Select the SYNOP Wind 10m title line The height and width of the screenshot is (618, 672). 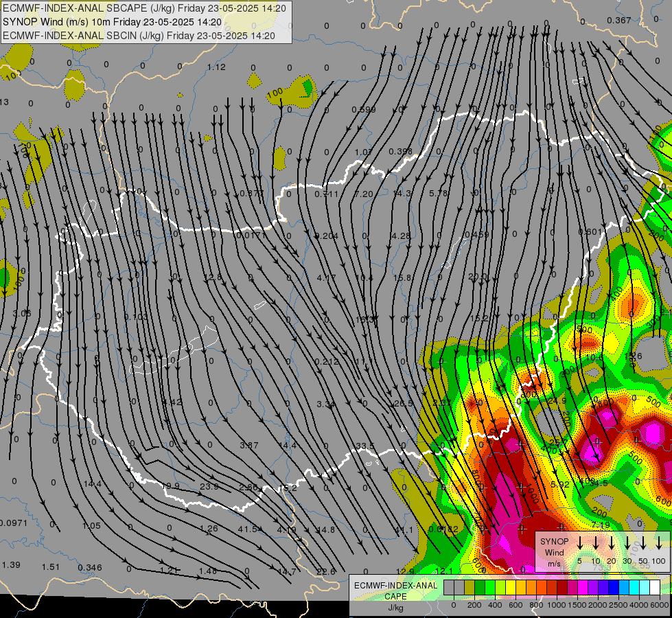click(113, 22)
